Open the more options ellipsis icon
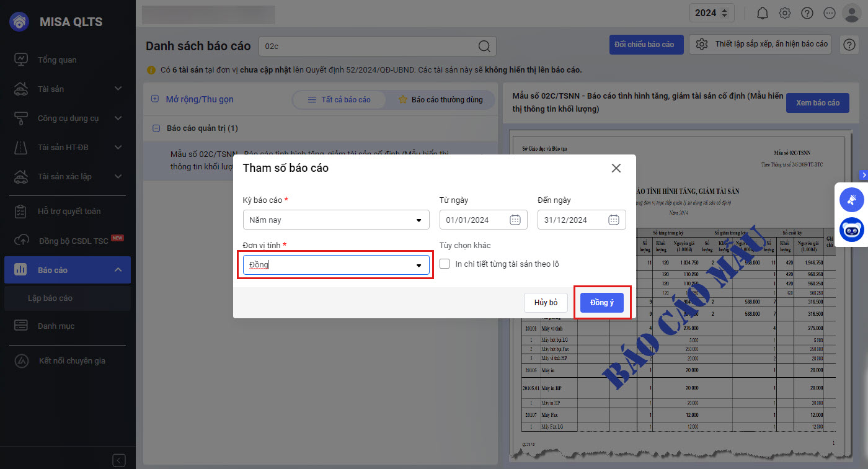The width and height of the screenshot is (868, 469). [x=830, y=13]
